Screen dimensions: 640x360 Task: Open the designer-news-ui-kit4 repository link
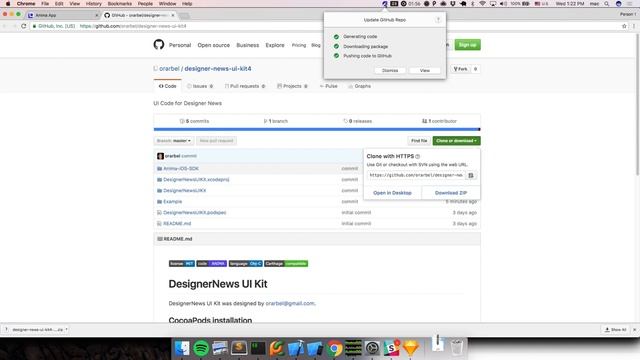click(x=218, y=69)
